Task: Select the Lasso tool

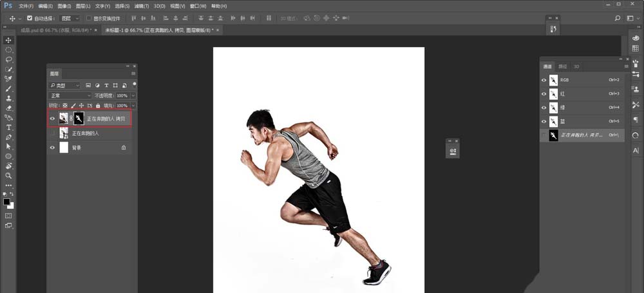Action: point(8,60)
